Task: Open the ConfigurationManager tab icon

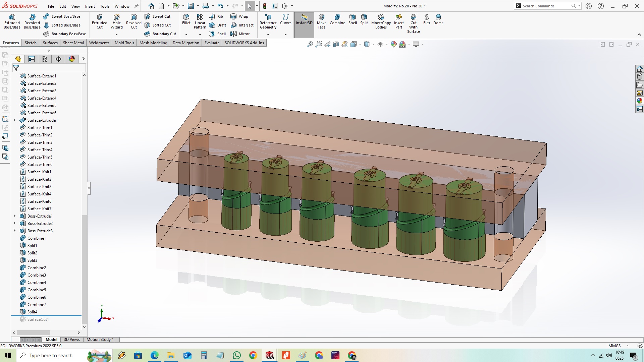Action: coord(45,59)
